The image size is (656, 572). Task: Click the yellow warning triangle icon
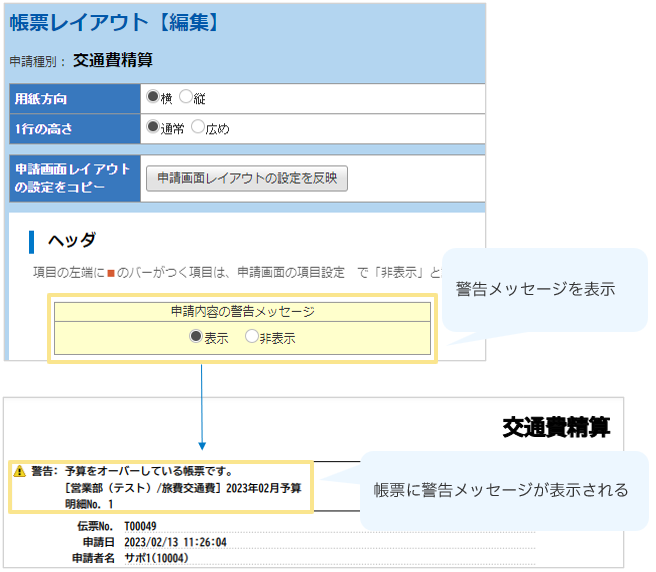(19, 471)
